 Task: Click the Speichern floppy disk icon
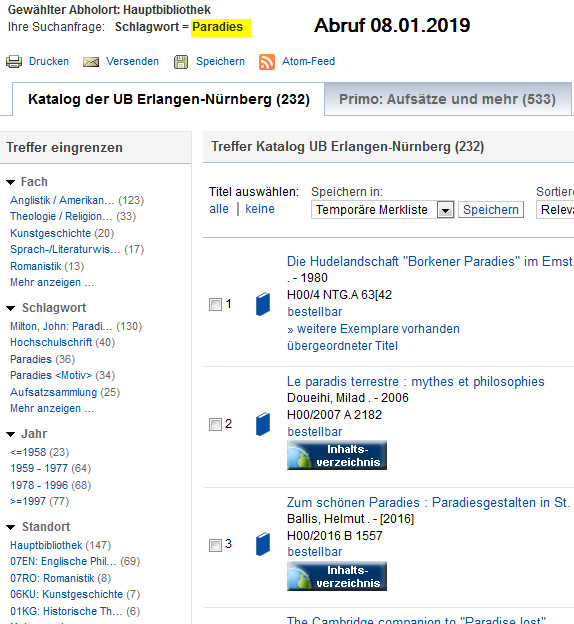click(x=181, y=62)
